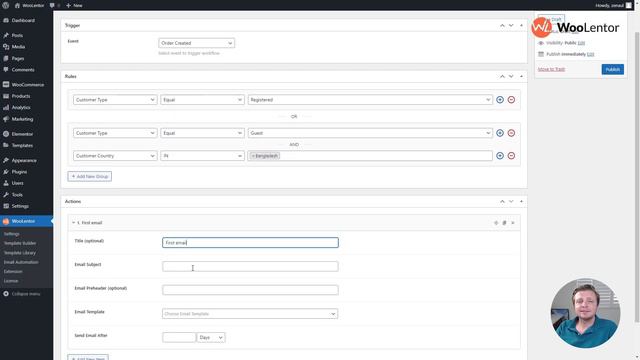Collapse the First email action item
Screen dimensions: 640x360
[73, 223]
